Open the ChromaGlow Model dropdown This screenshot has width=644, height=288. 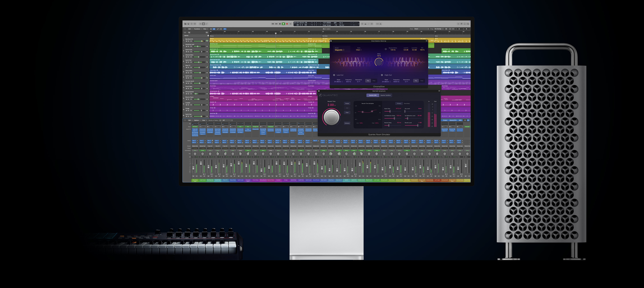point(339,50)
